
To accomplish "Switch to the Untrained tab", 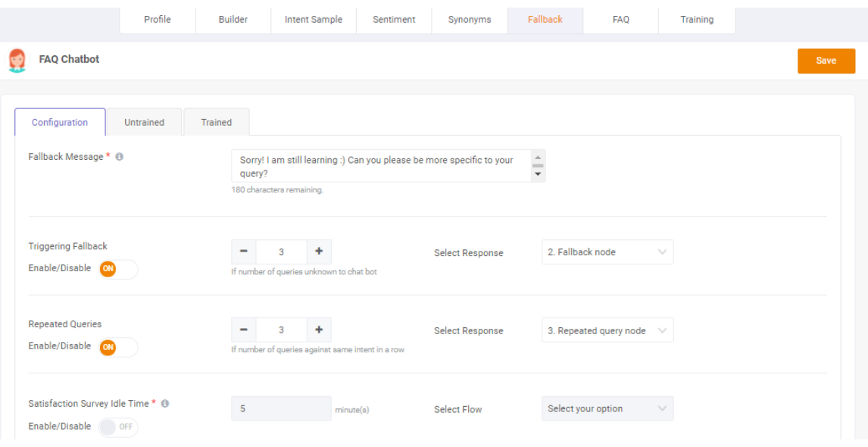I will pos(144,123).
